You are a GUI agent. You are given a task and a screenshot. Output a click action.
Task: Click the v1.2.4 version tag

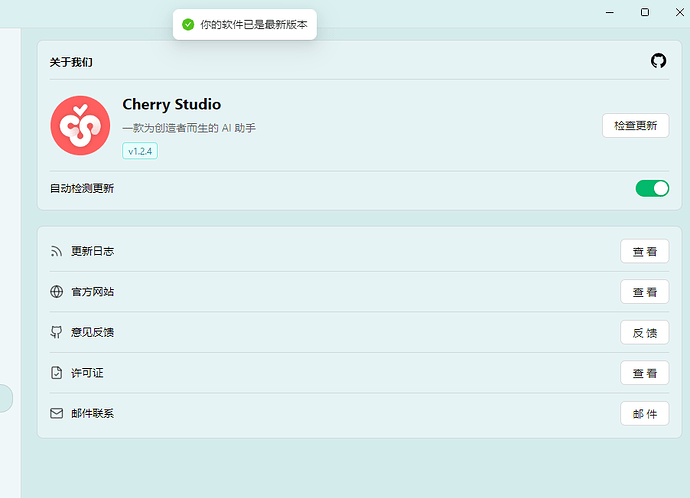pyautogui.click(x=140, y=151)
